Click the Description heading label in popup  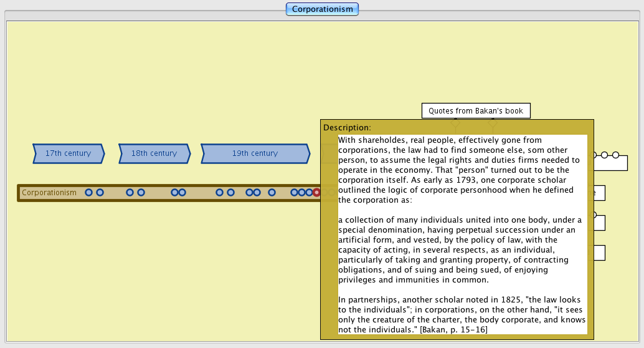[347, 127]
